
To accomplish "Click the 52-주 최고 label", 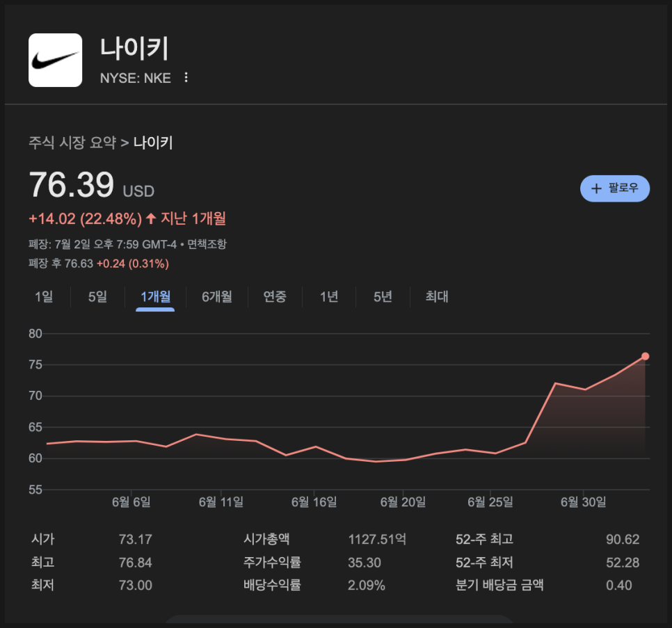I will 484,539.
